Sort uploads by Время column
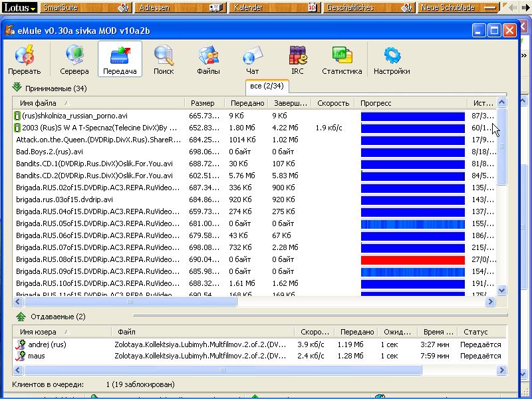The width and height of the screenshot is (532, 399). coord(436,332)
